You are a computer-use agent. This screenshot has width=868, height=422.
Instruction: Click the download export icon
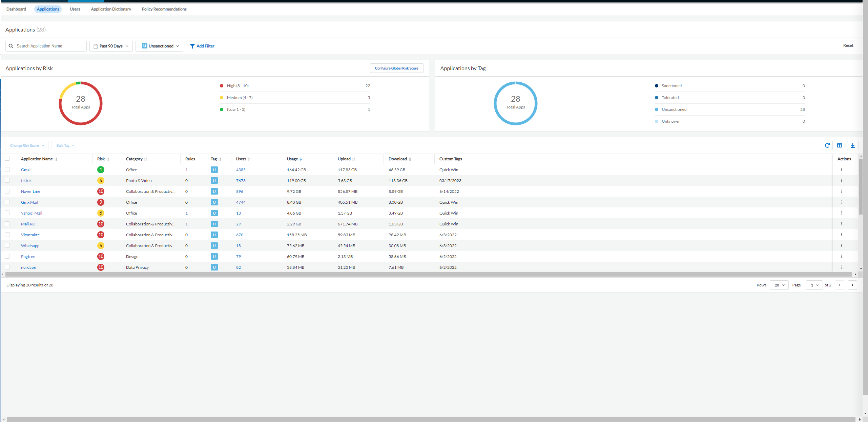853,145
